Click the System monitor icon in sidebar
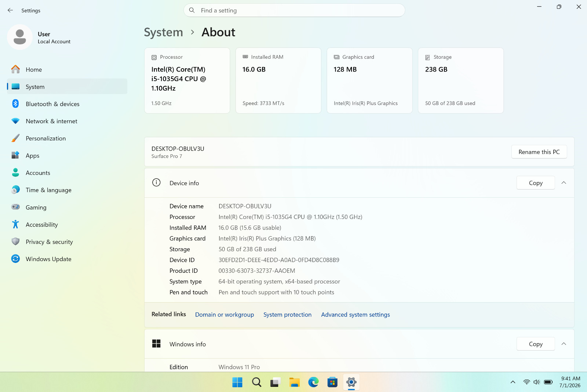Viewport: 587px width, 392px height. click(15, 87)
